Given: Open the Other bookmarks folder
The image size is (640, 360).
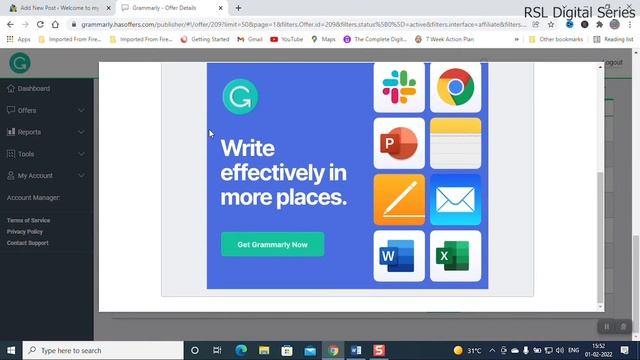Looking at the screenshot, I should coord(556,39).
